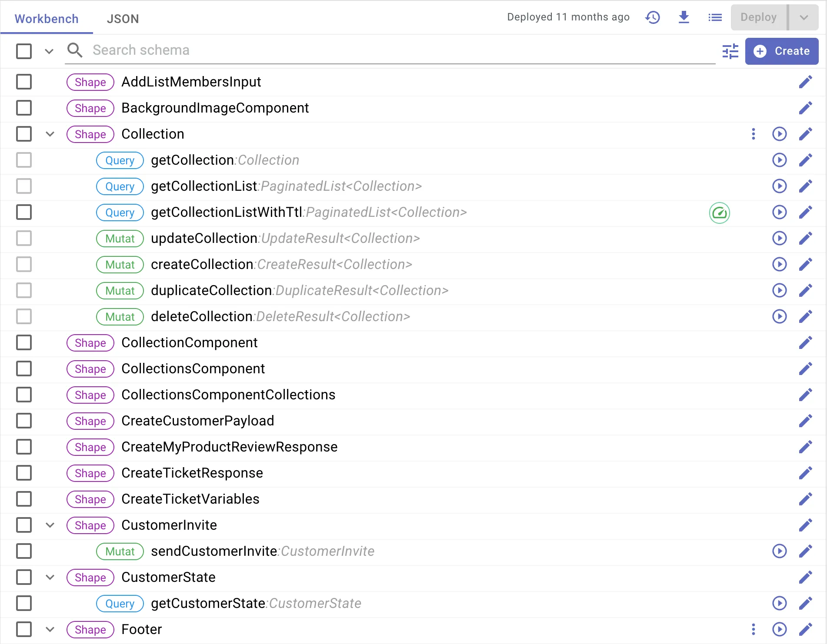This screenshot has height=644, width=827.
Task: Open the selection dropdown arrow beside select-all
Action: pos(49,51)
